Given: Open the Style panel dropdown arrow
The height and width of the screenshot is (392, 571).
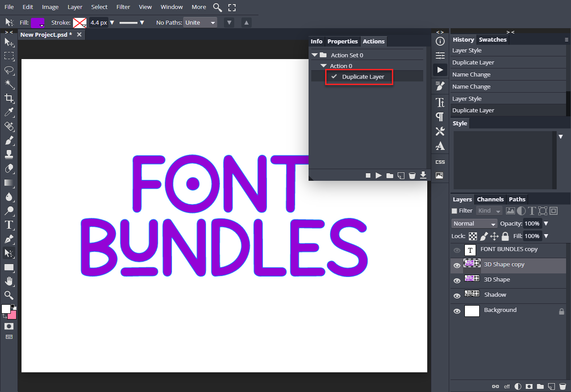Looking at the screenshot, I should (561, 136).
